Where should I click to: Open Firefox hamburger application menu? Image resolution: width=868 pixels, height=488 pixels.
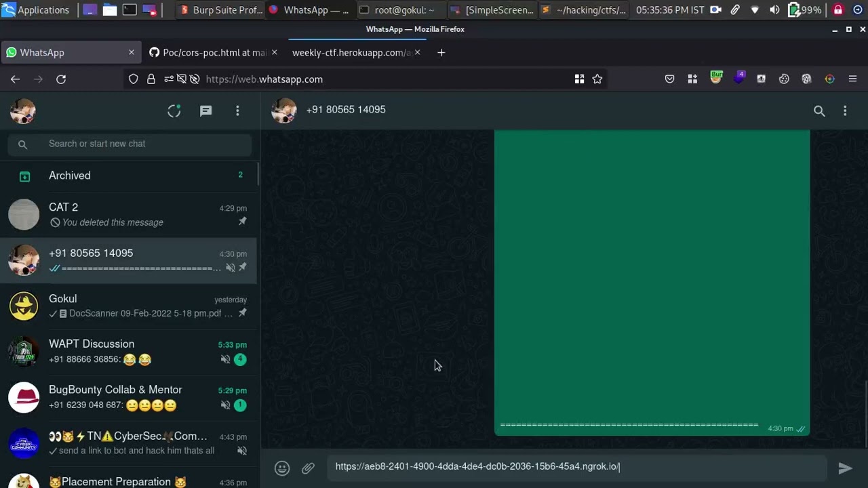coord(852,79)
